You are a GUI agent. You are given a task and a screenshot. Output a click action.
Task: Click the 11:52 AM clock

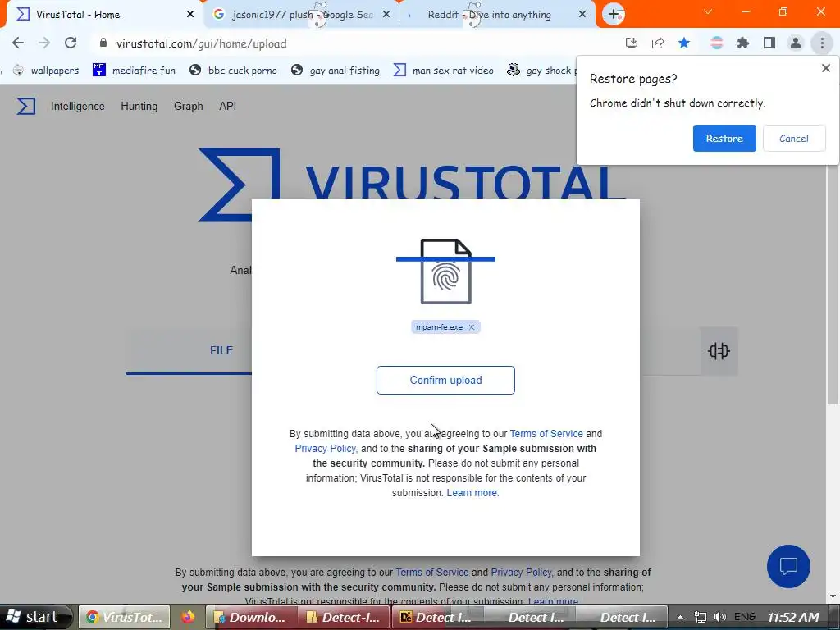point(793,617)
